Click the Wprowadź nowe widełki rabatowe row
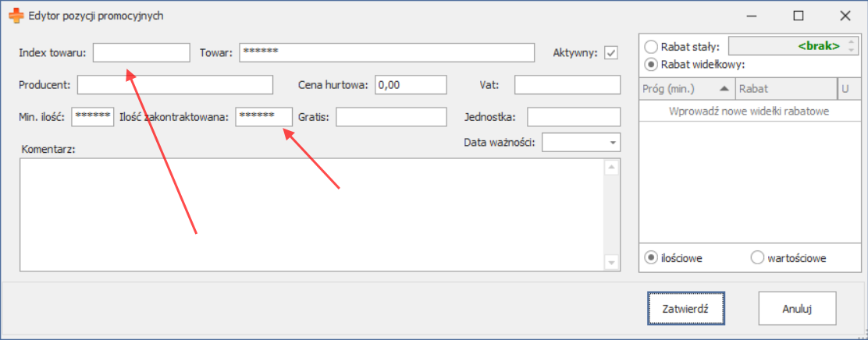 748,112
